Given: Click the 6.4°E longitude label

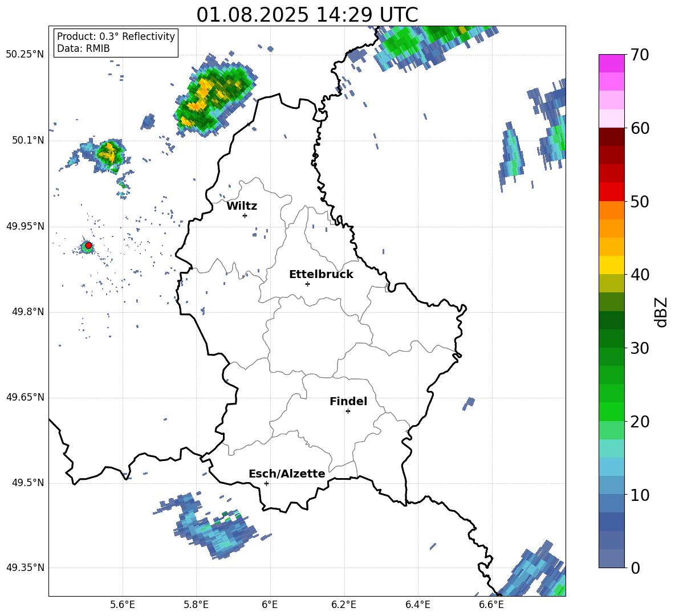Looking at the screenshot, I should [x=418, y=605].
